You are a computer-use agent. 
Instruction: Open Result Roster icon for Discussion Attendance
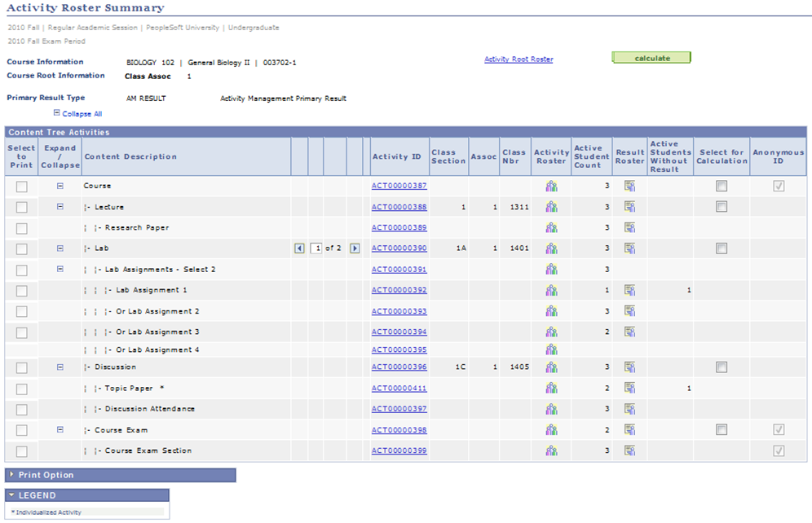629,409
